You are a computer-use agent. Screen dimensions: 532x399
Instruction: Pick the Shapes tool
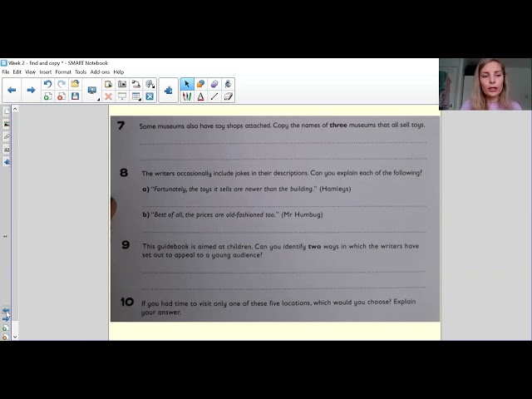point(200,84)
